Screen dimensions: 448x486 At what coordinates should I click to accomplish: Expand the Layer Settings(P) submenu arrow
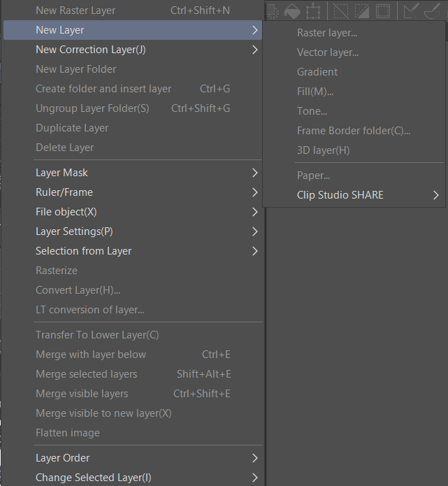point(254,231)
